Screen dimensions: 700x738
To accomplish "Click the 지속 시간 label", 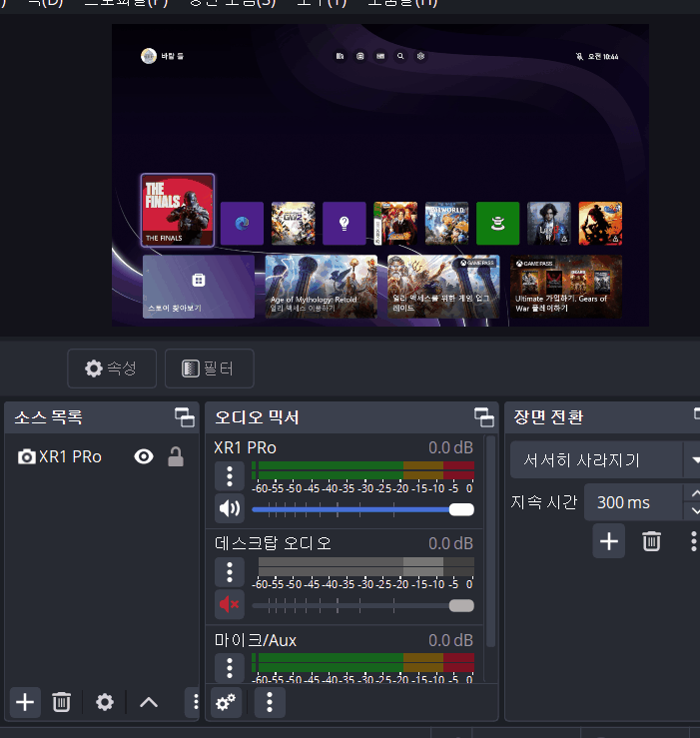I will tap(543, 502).
